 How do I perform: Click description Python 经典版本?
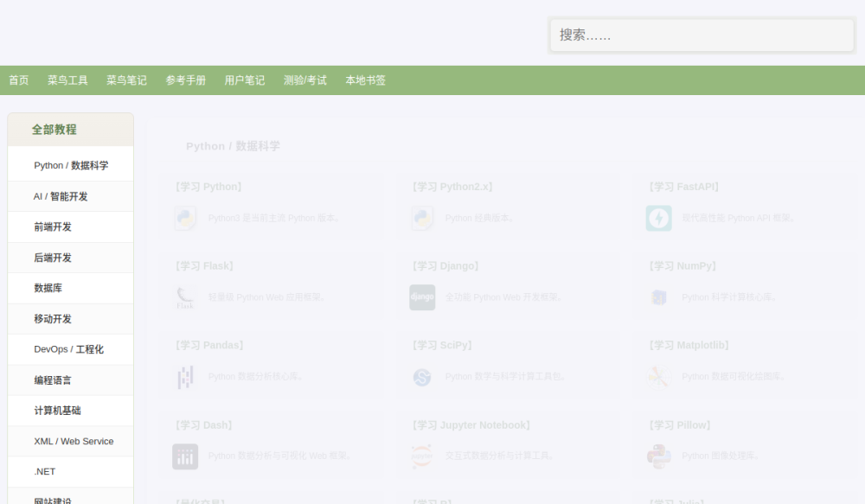click(480, 218)
